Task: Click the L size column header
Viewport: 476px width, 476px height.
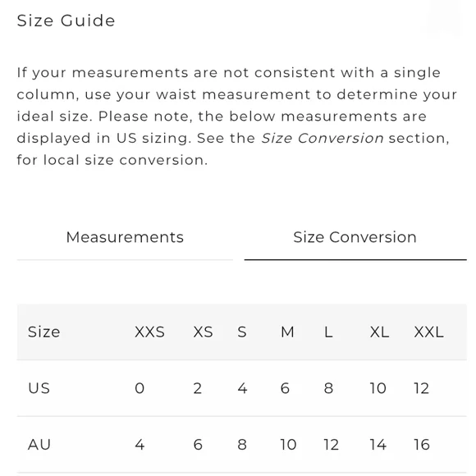Action: pos(328,332)
